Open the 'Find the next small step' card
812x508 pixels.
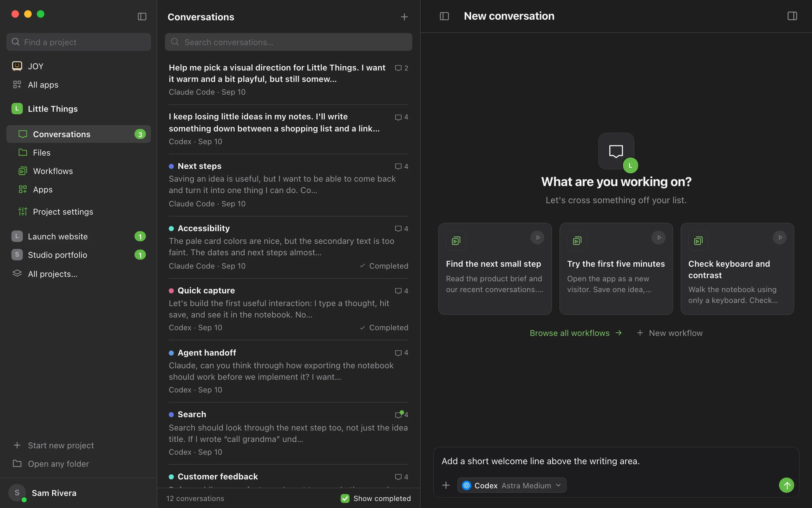coord(495,269)
